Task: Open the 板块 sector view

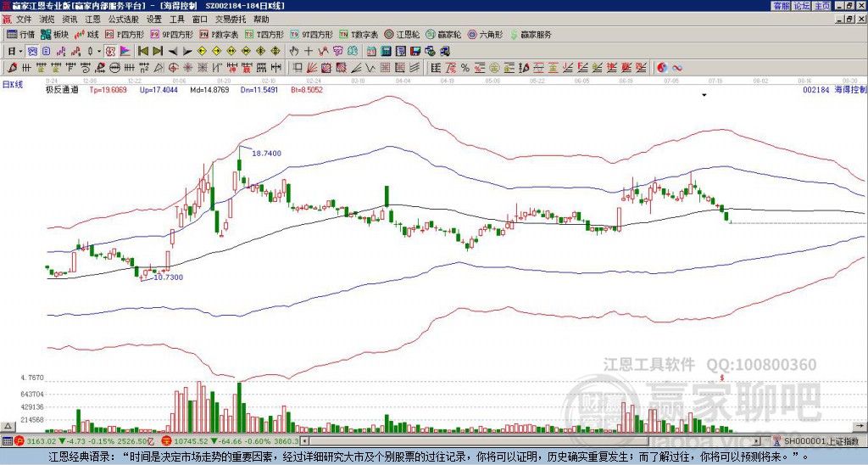Action: [54, 34]
